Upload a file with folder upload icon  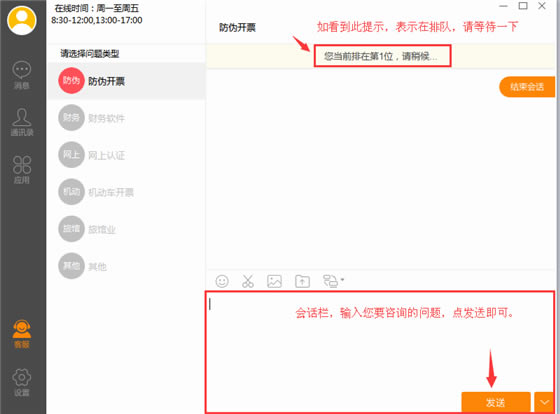coord(302,281)
